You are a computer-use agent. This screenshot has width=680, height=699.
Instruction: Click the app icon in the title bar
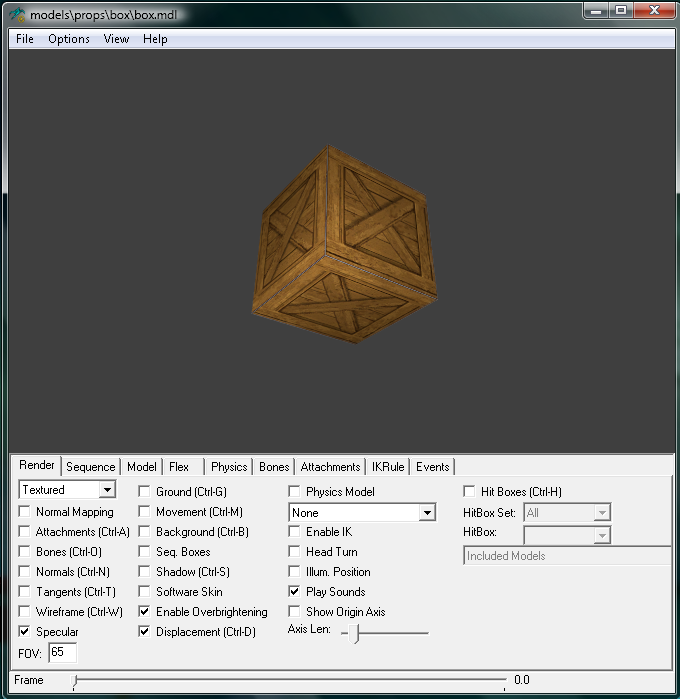[x=18, y=15]
